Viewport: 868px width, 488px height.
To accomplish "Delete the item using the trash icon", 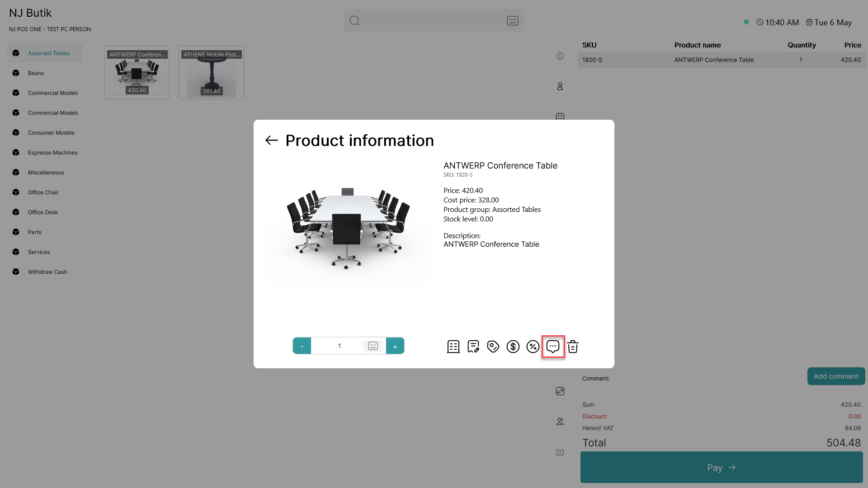I will coord(573,347).
